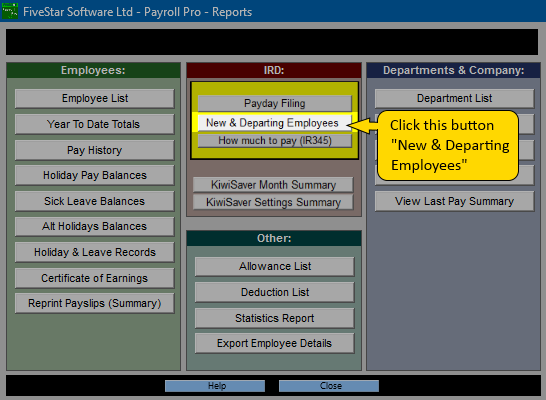Open How much to pay (IR345)
546x400 pixels.
(x=275, y=141)
